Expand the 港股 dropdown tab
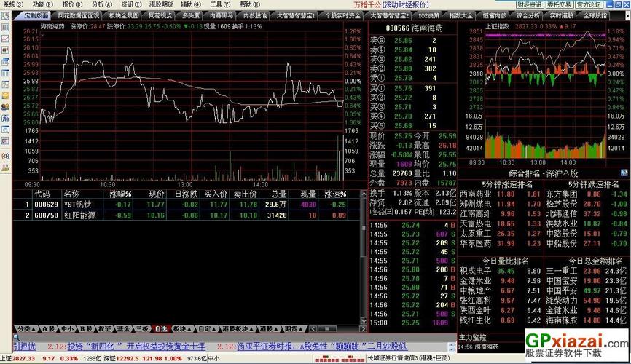Viewport: 631px width, 364px height. (269, 329)
